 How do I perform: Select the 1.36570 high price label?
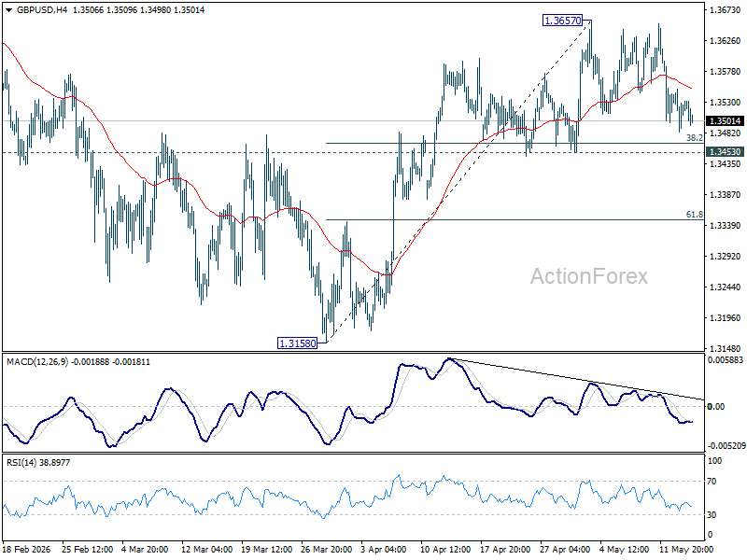point(563,21)
